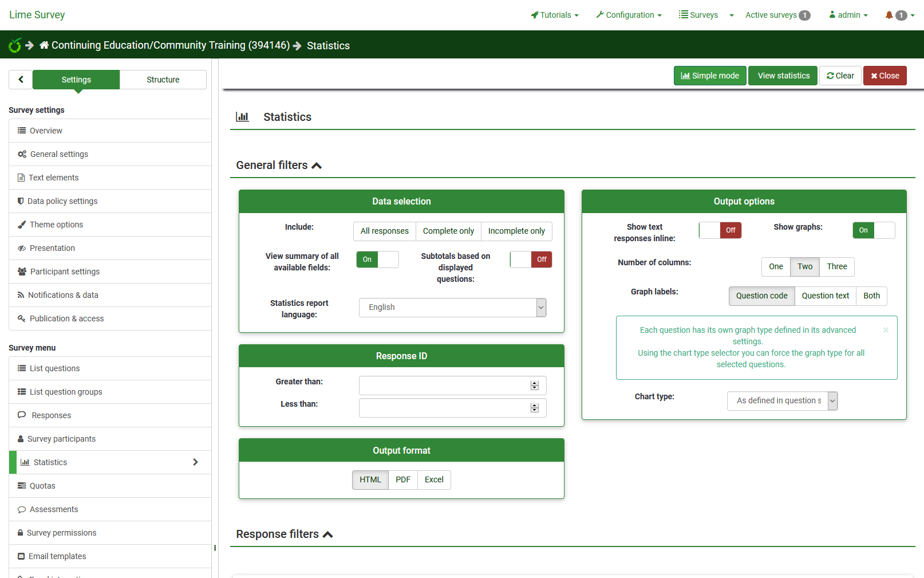Click the back arrow in sidebar header
The image size is (924, 578).
pyautogui.click(x=21, y=80)
